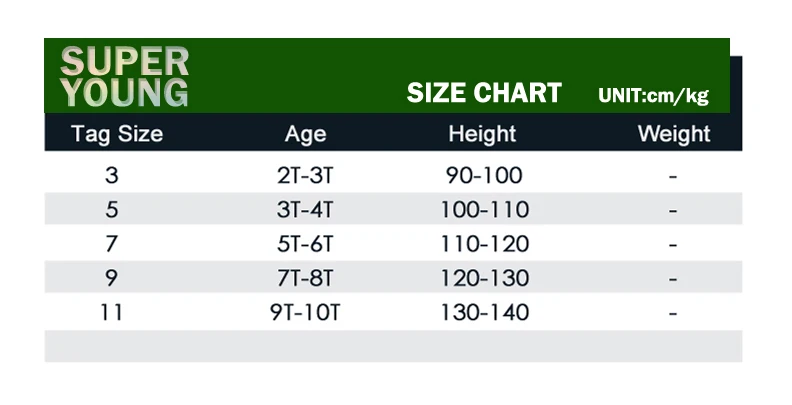Click the SUPER YOUNG brand logo
The height and width of the screenshot is (405, 792).
124,77
